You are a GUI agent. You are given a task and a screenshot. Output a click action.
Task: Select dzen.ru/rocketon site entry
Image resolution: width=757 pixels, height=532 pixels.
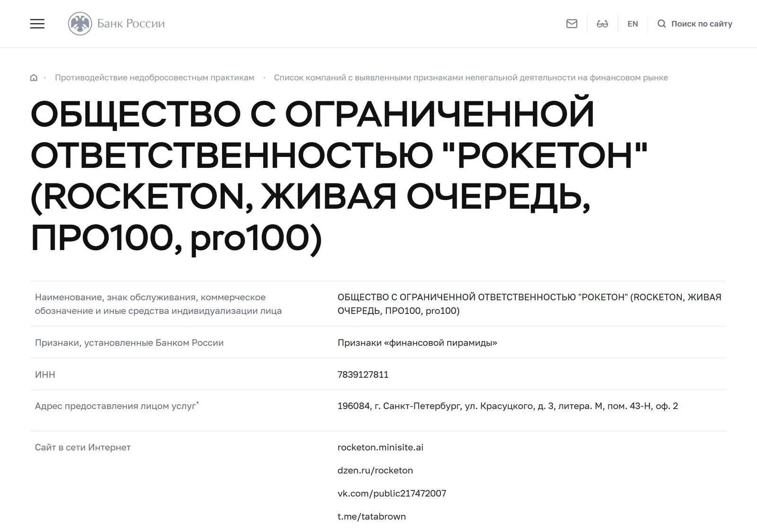375,471
